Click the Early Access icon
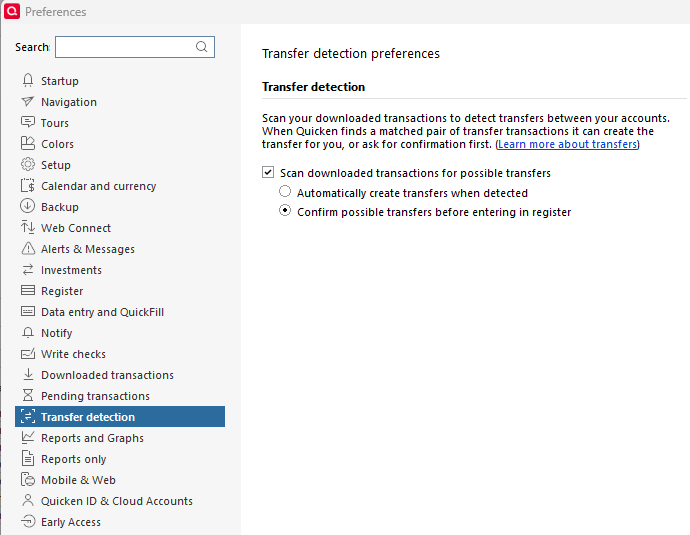Screen dimensions: 690x535 point(28,521)
